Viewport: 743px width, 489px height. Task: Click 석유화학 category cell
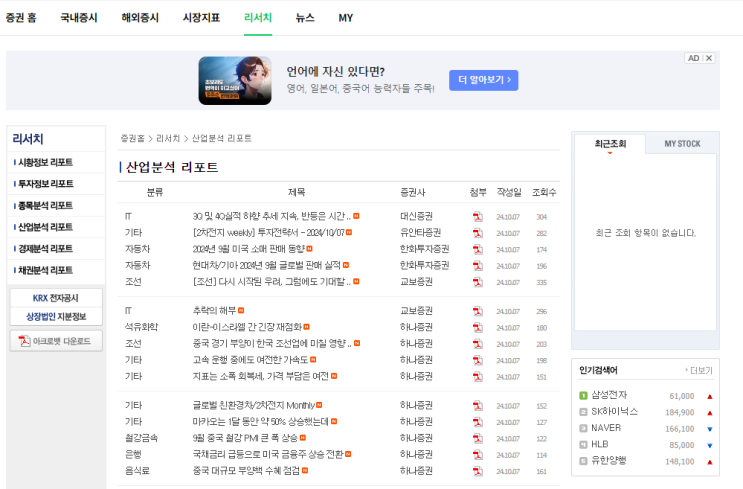pos(141,327)
